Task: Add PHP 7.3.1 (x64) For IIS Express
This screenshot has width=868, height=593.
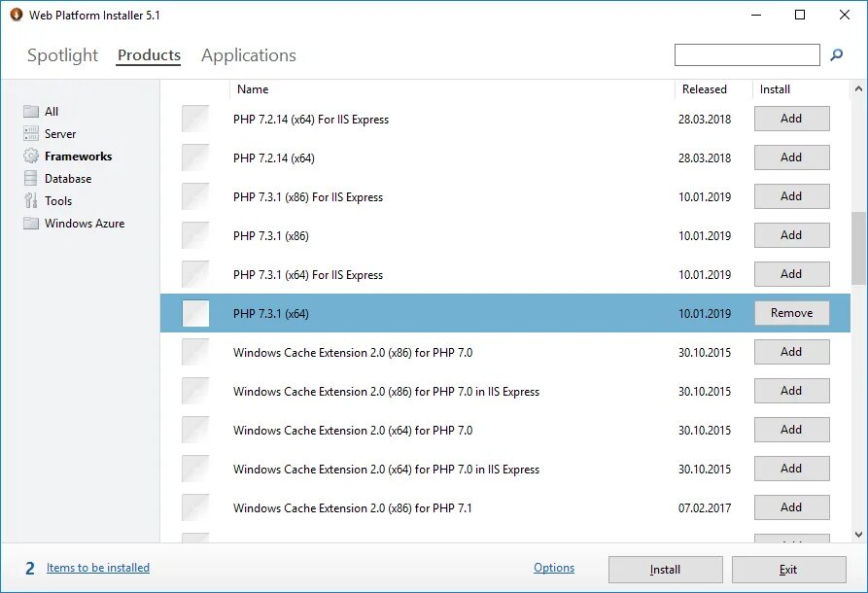Action: (x=791, y=273)
